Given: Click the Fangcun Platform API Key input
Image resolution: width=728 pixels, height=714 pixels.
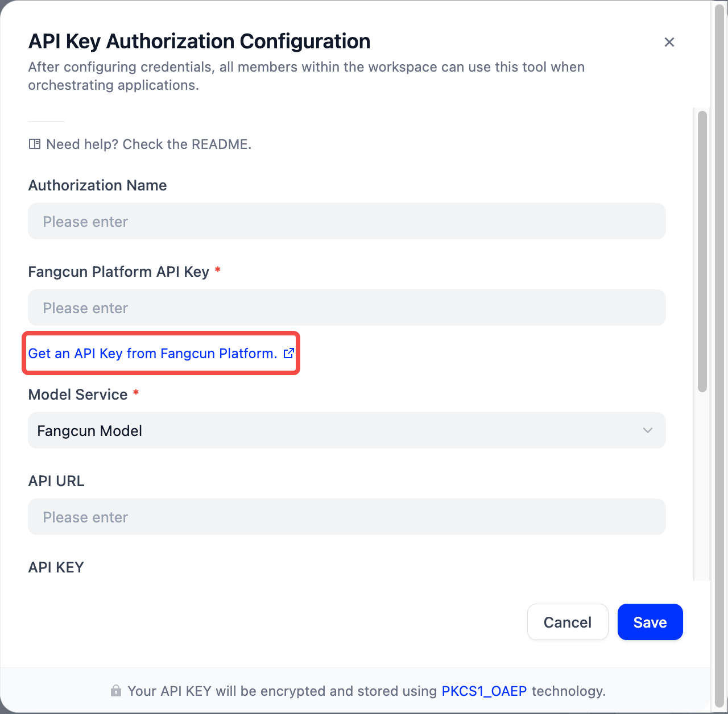Looking at the screenshot, I should point(347,308).
